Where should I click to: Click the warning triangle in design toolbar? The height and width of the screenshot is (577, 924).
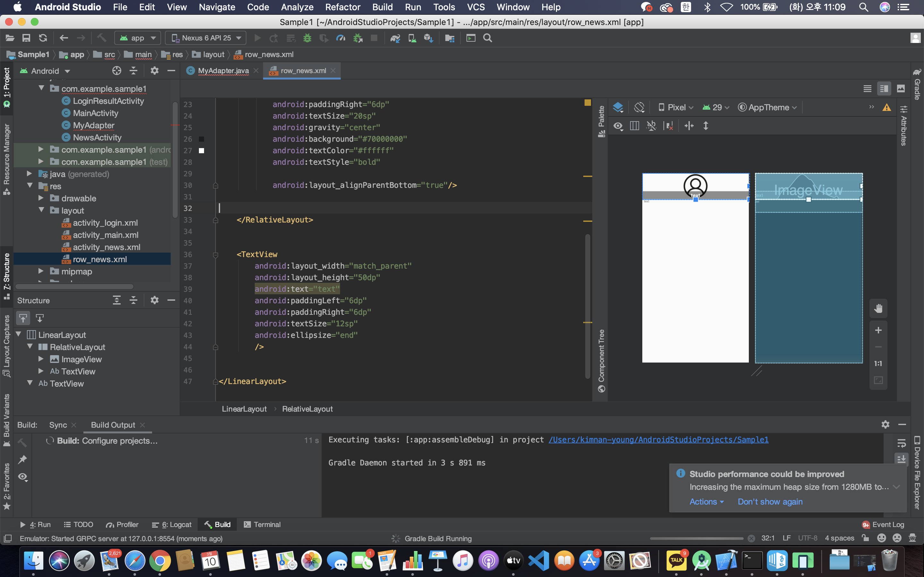(x=886, y=108)
